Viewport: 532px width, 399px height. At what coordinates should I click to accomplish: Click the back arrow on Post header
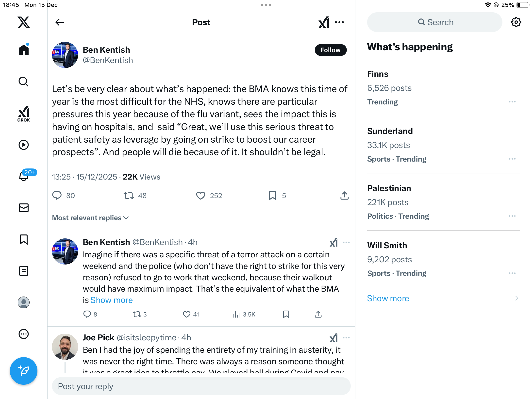(x=60, y=22)
